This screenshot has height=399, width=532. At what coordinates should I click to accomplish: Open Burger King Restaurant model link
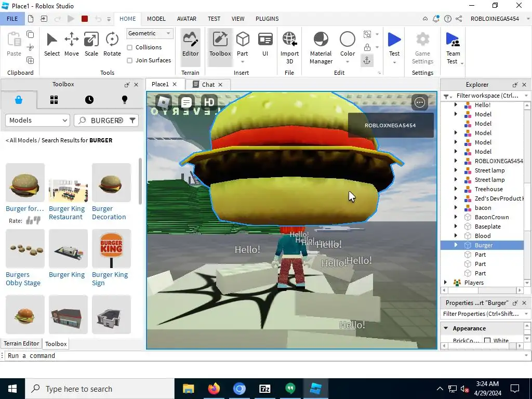[x=67, y=212]
